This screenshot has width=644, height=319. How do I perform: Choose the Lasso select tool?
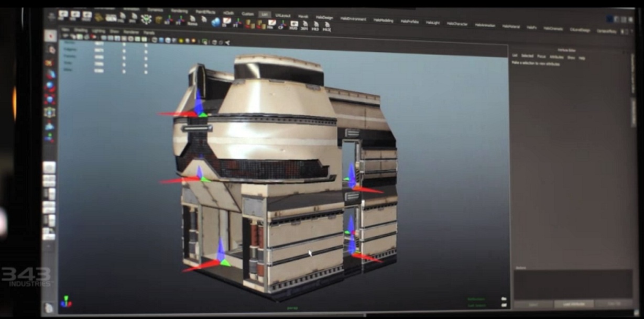coord(50,49)
